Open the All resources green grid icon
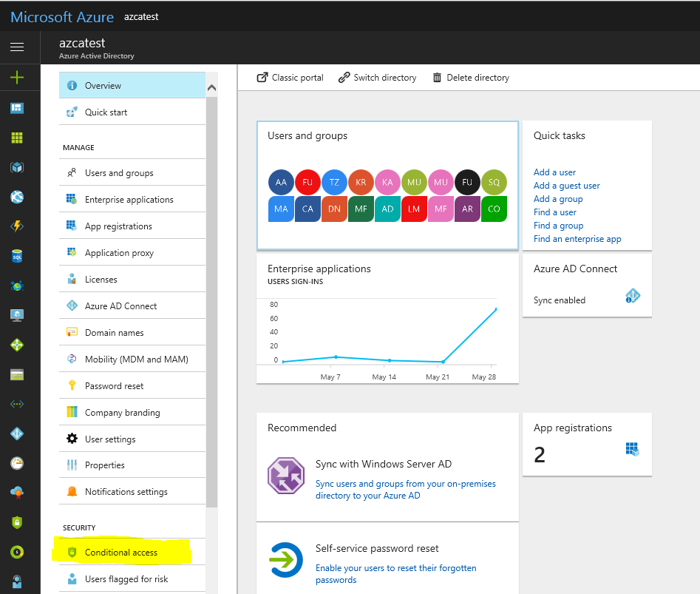 point(17,138)
